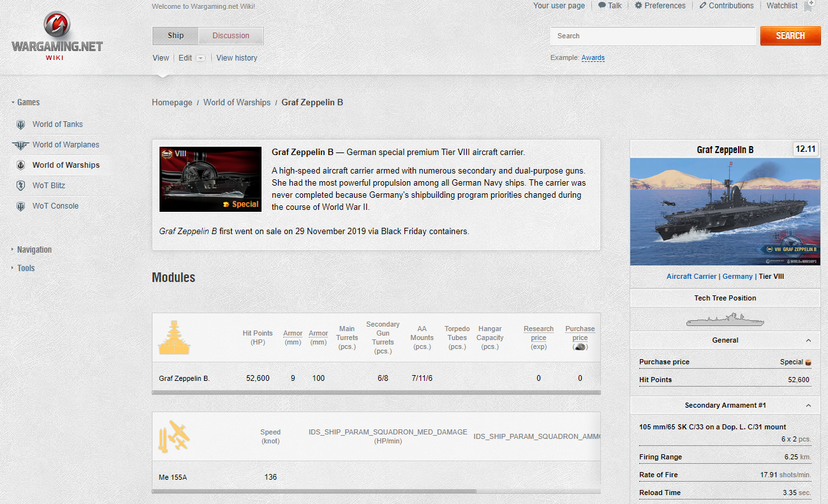Go to World of Warships breadcrumb

[237, 103]
